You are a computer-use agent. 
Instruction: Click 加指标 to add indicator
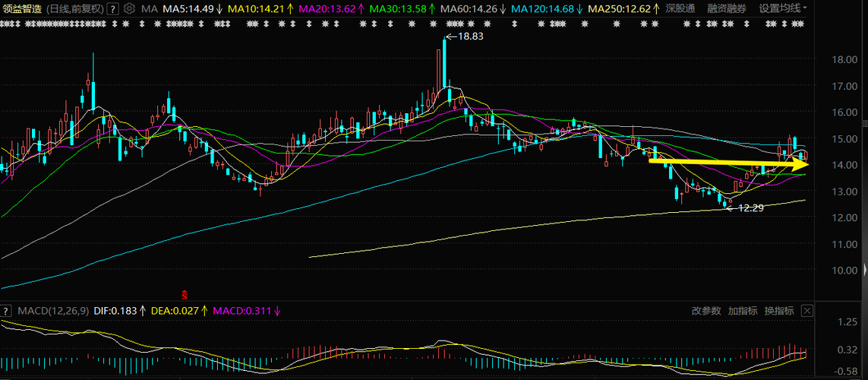(743, 311)
